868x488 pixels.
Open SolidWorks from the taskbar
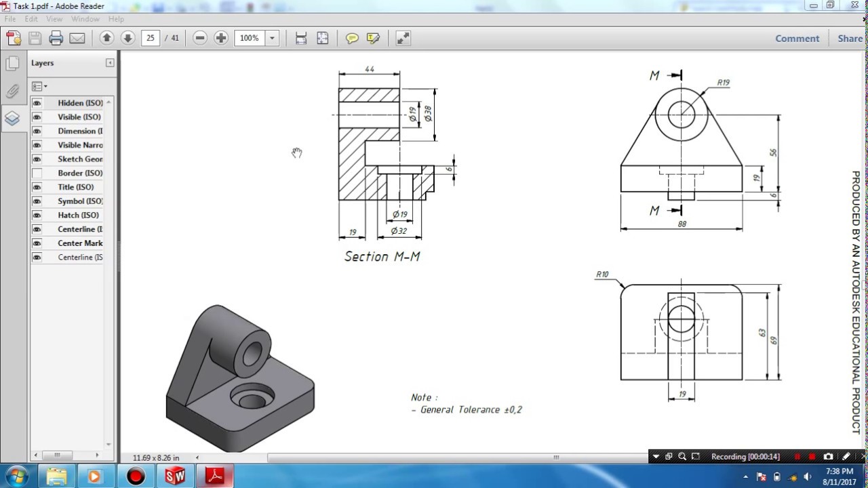175,476
